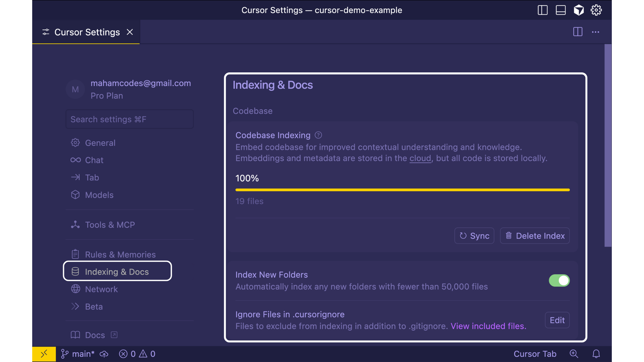
Task: Click the zoom magnifier in status bar
Action: (574, 354)
